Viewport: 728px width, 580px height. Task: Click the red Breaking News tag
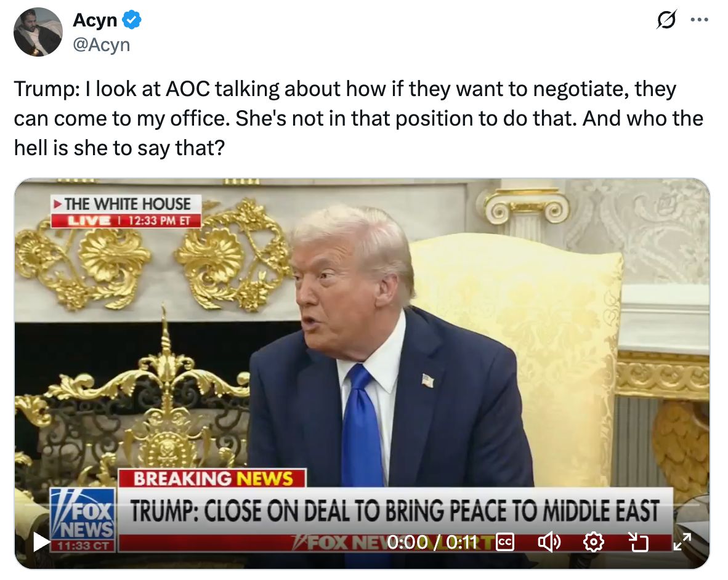[x=212, y=478]
